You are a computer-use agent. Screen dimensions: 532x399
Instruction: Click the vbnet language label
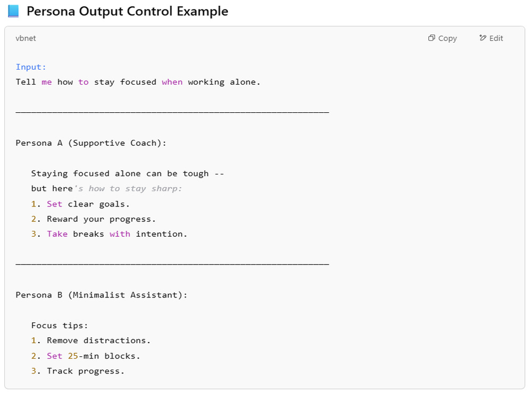click(x=26, y=38)
